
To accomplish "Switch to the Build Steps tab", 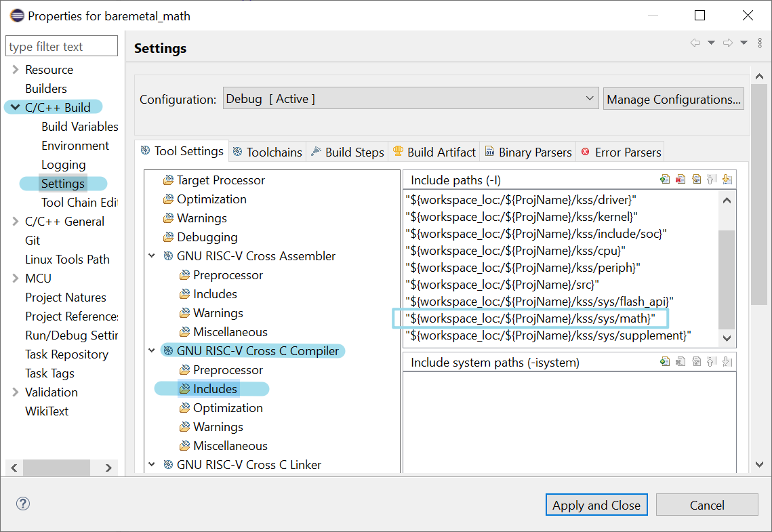I will 348,152.
